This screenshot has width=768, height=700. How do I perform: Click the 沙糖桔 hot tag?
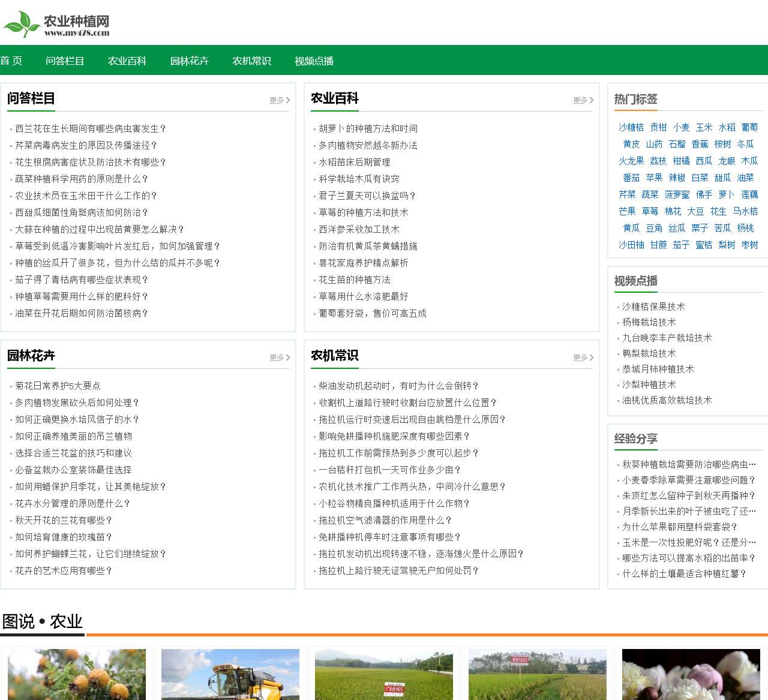(631, 127)
